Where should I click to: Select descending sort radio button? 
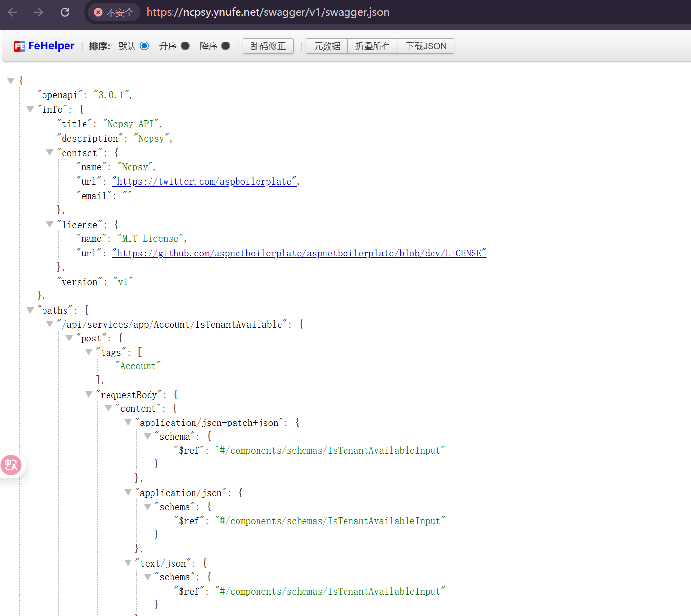point(226,46)
